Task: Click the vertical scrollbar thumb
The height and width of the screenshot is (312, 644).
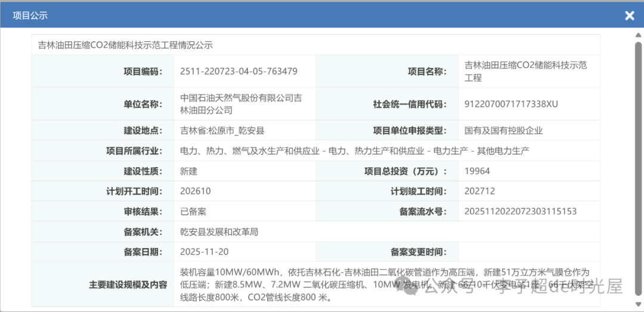Action: [x=638, y=161]
